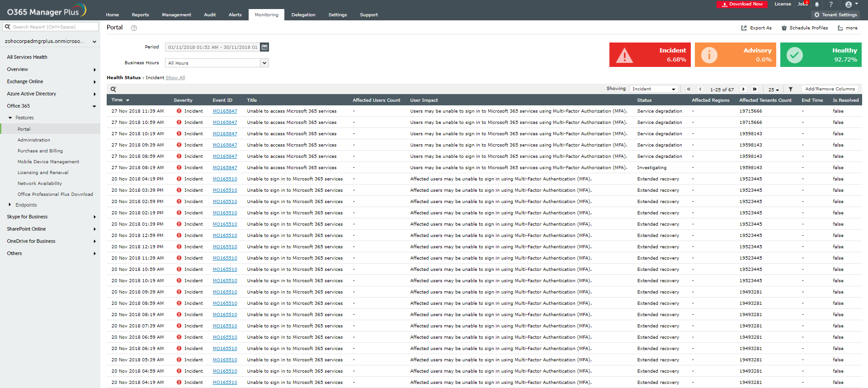This screenshot has height=388, width=868.
Task: Click the Export As icon
Action: pyautogui.click(x=744, y=28)
